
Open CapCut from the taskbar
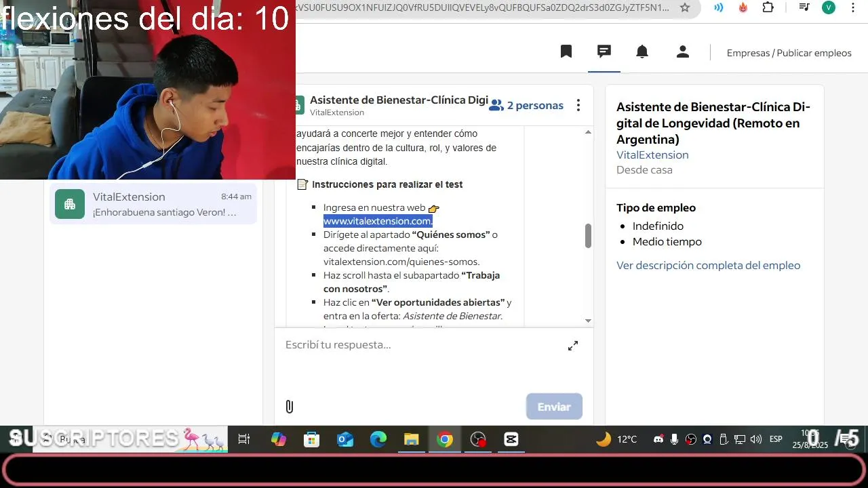[x=511, y=439]
